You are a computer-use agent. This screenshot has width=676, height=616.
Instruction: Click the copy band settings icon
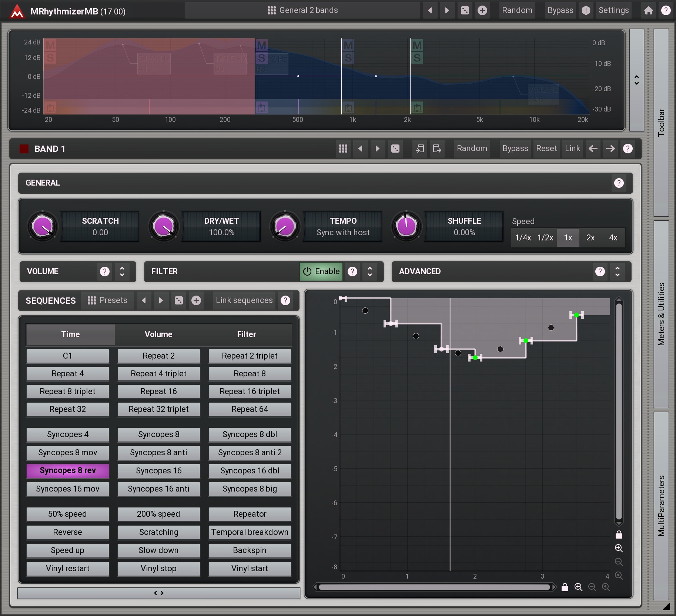coord(420,149)
